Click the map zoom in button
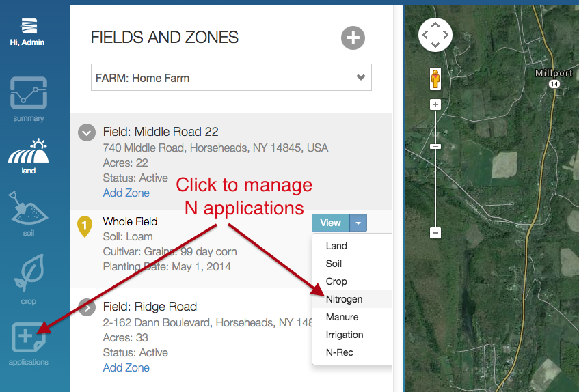Image resolution: width=579 pixels, height=392 pixels. point(435,104)
